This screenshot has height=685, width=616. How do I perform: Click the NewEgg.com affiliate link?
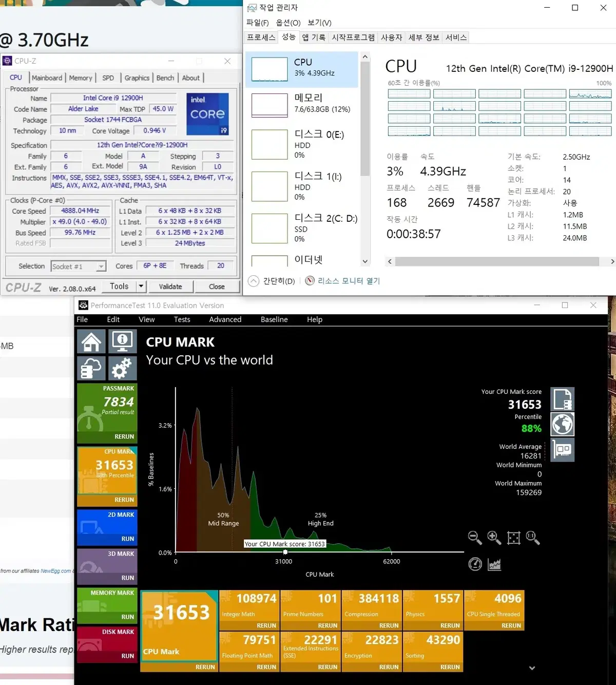pyautogui.click(x=56, y=571)
